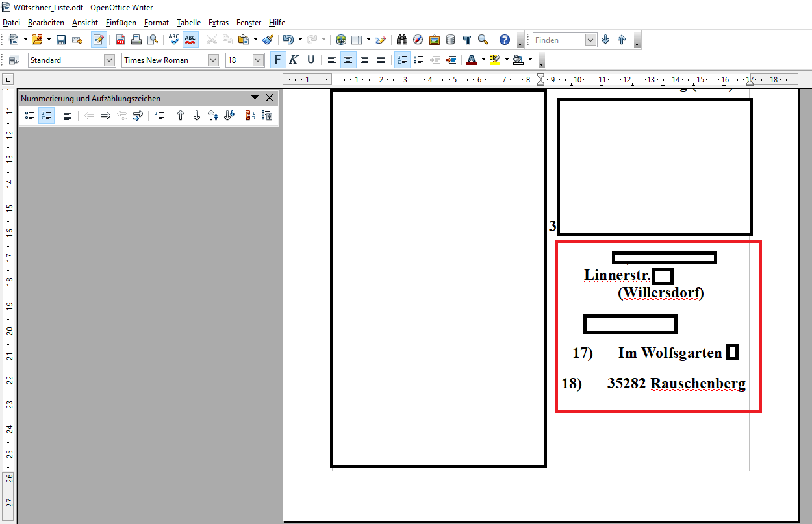Screen dimensions: 812x524
Task: Open the Standard paragraph style dropdown
Action: tap(109, 60)
